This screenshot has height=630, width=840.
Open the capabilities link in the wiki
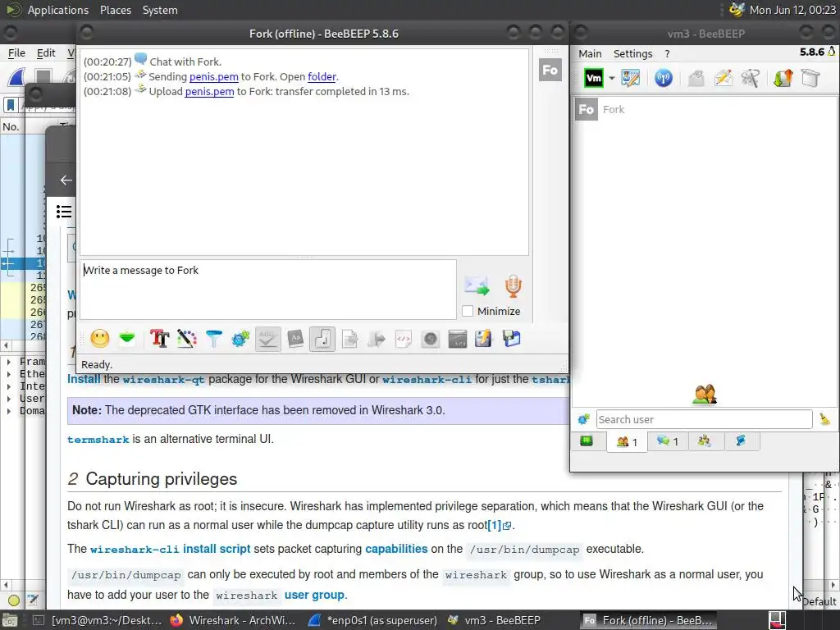(396, 549)
